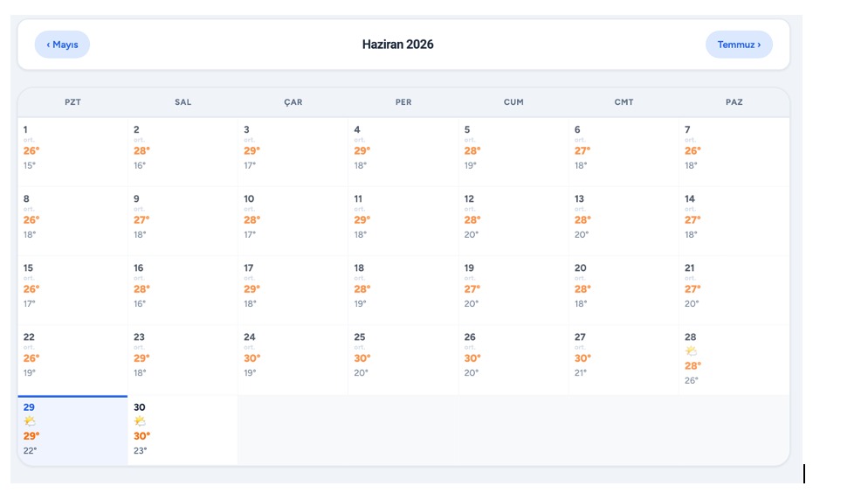868x493 pixels.
Task: Click the partly sunny icon on day 30
Action: coord(140,421)
